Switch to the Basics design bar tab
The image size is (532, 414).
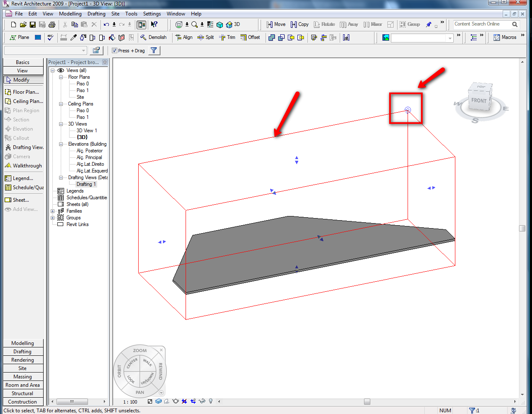(23, 62)
